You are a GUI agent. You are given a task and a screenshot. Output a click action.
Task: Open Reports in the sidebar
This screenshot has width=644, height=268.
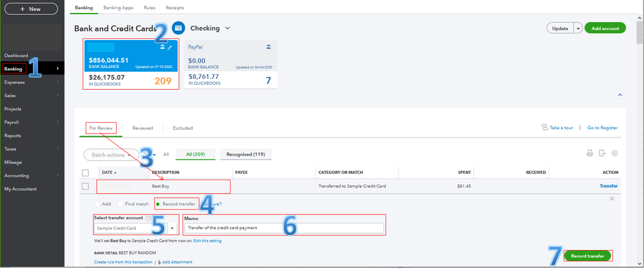12,136
